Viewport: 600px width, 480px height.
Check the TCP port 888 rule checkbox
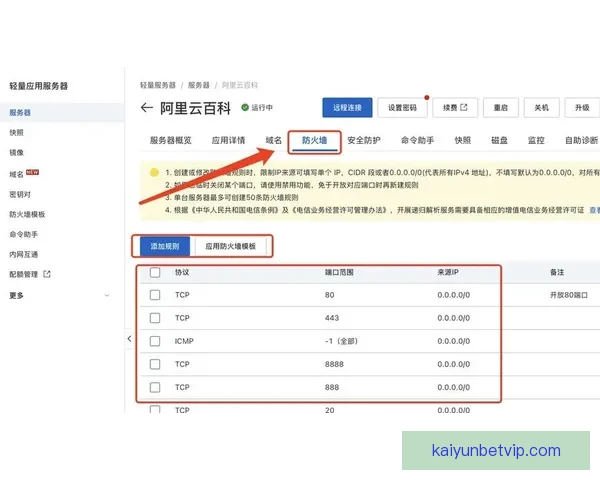155,387
